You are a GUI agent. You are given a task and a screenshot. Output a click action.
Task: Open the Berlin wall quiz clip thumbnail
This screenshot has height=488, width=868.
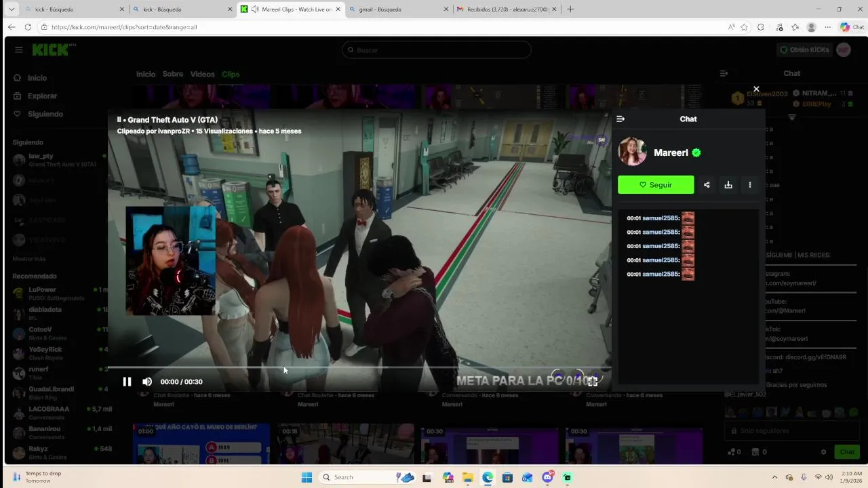click(201, 444)
